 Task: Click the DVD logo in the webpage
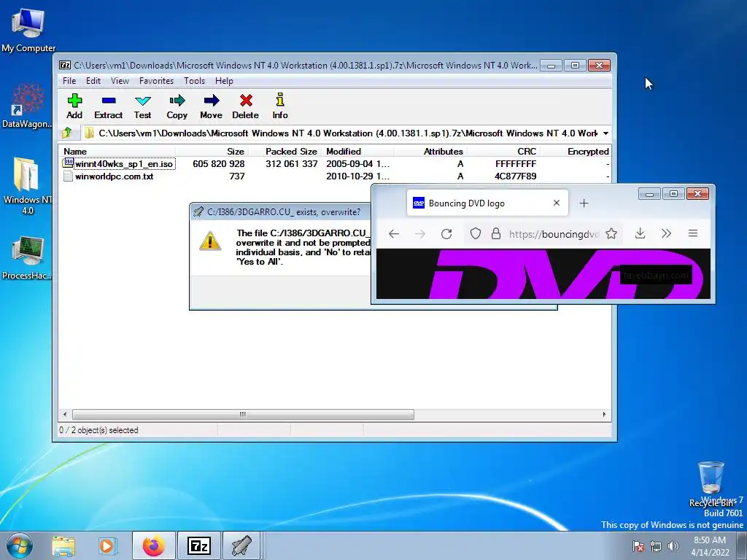click(564, 275)
